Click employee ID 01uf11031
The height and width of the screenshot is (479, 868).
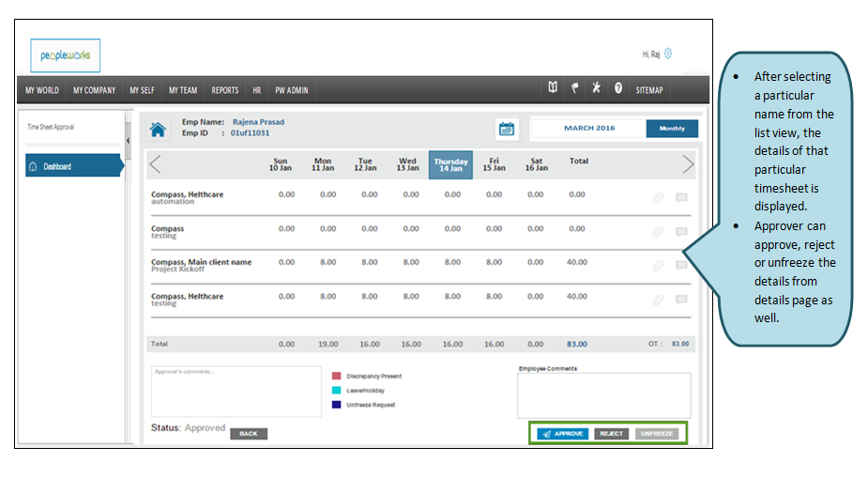[x=251, y=133]
